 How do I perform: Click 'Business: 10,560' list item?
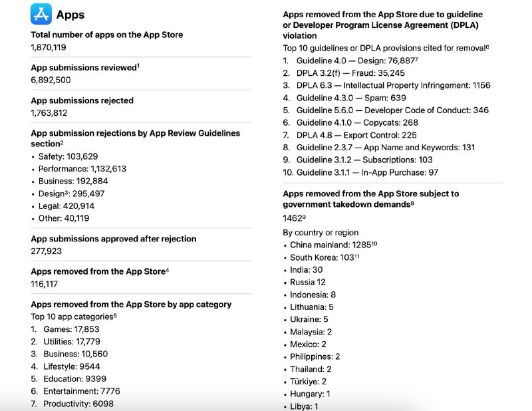(69, 354)
